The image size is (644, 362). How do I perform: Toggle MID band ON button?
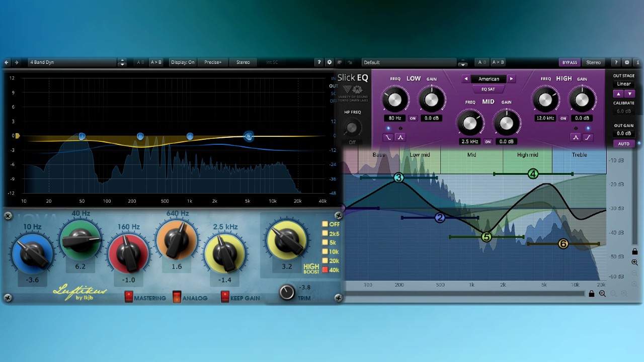pos(488,142)
